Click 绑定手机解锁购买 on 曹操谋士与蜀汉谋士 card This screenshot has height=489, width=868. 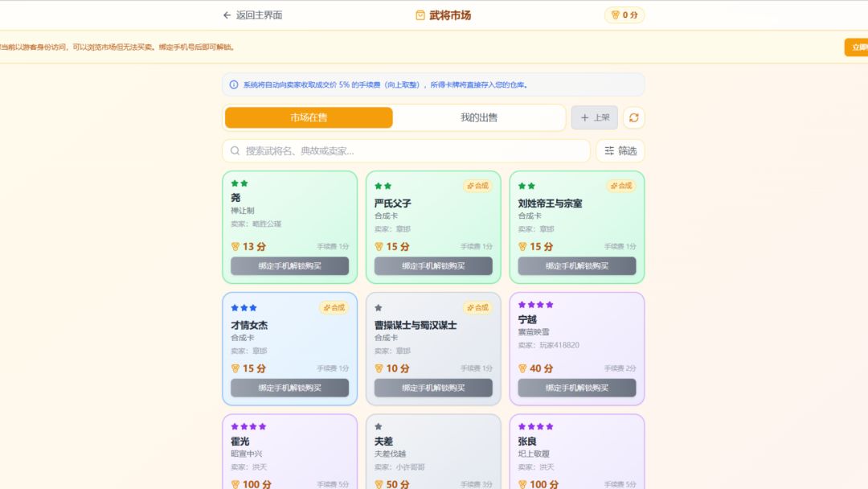click(433, 388)
